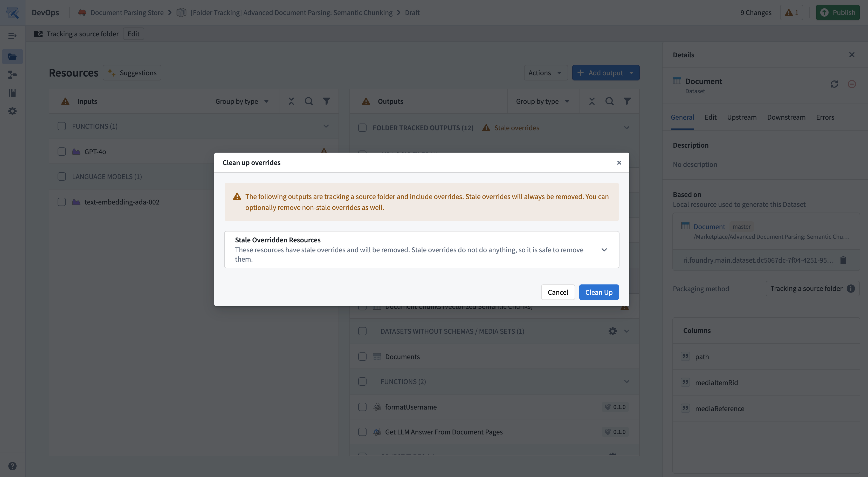Open settings via the sidebar gear icon

coord(12,111)
